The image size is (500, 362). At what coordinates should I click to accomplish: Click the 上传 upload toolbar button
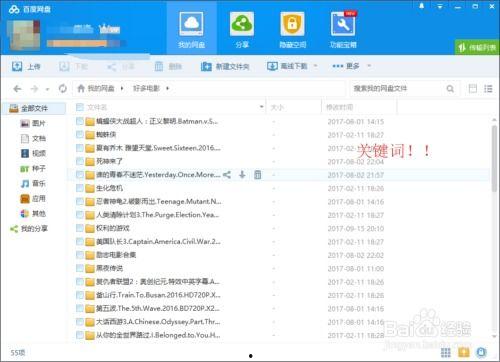click(x=26, y=66)
